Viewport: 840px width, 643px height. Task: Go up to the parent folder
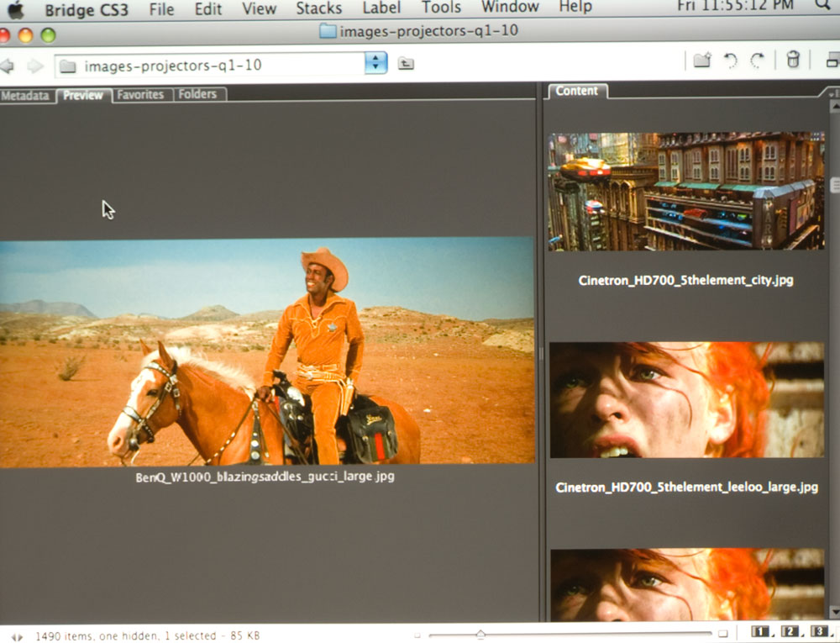coord(406,64)
